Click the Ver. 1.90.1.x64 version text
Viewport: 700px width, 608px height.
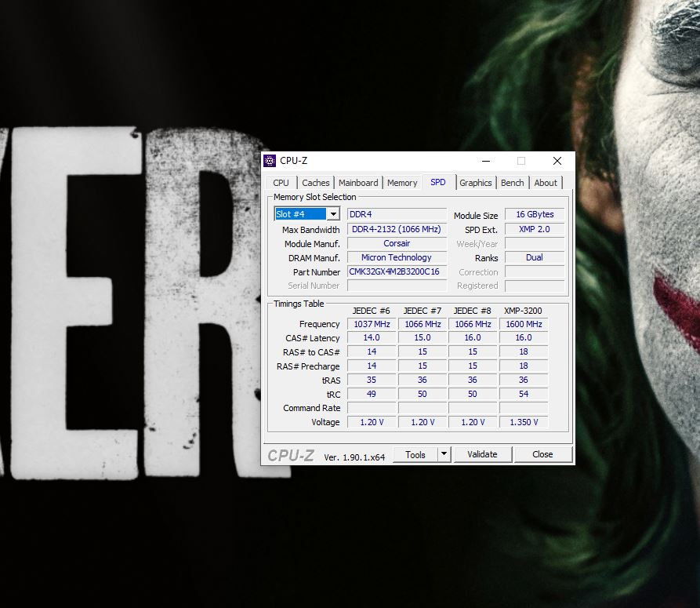pos(354,457)
